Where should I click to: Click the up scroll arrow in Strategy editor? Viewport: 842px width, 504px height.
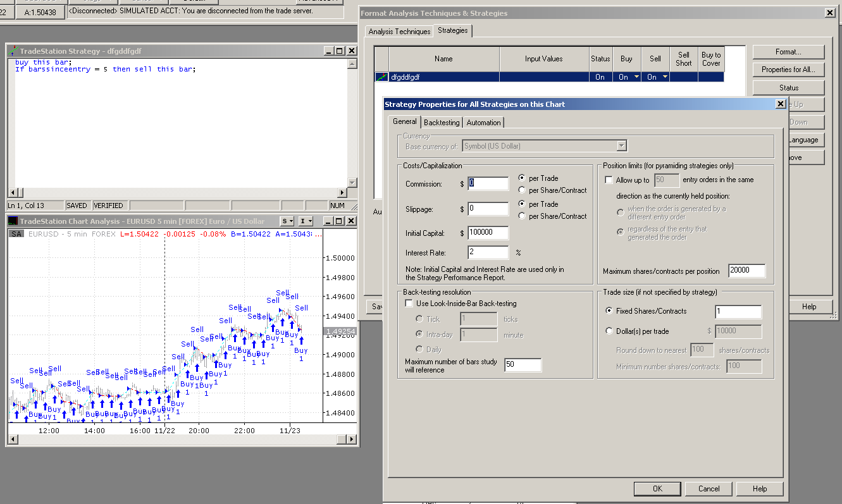(352, 63)
